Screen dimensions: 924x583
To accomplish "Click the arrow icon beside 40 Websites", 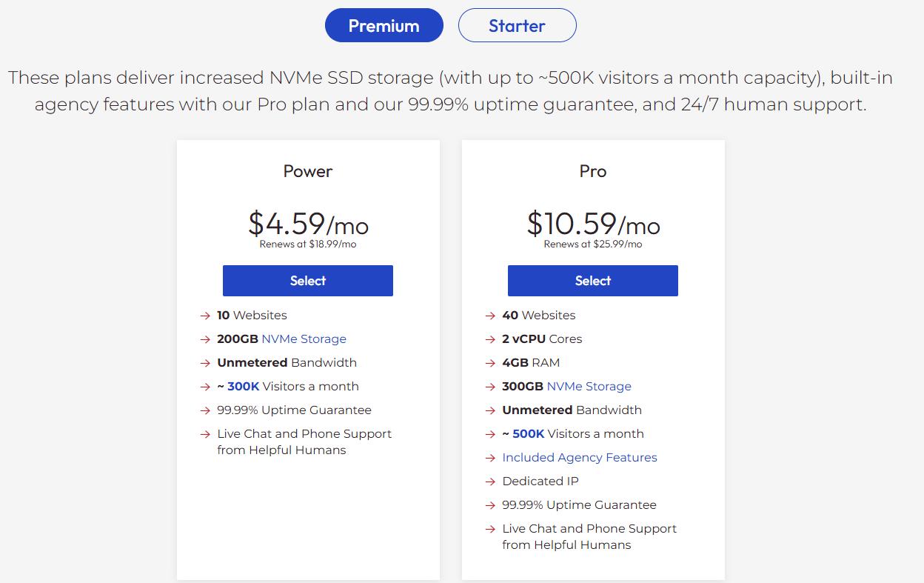I will tap(491, 316).
